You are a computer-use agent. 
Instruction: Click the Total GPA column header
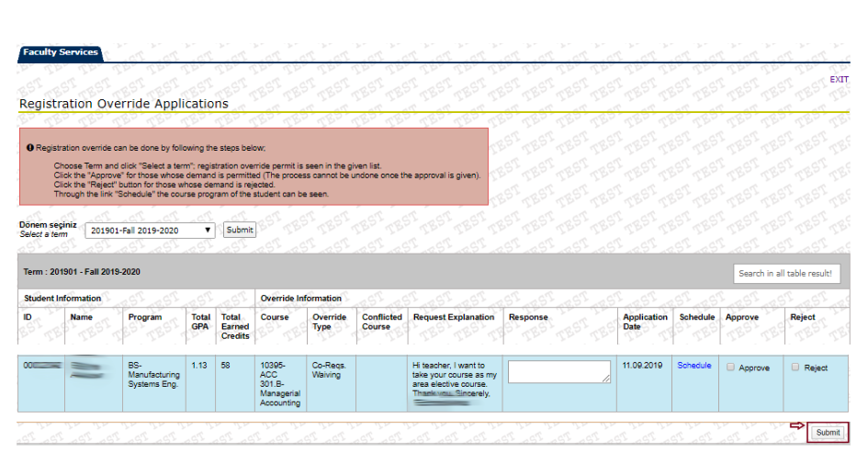click(200, 322)
